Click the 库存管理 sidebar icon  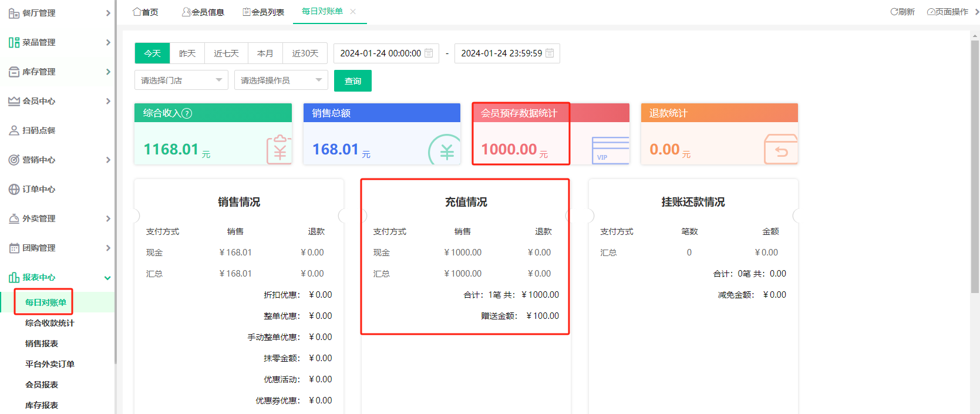14,72
